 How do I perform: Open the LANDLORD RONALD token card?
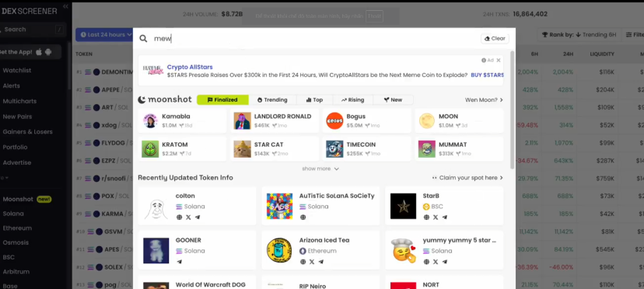(x=275, y=120)
